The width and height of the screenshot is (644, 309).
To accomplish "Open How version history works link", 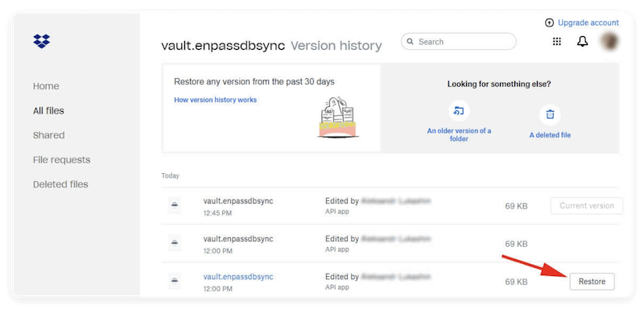I will pos(215,100).
